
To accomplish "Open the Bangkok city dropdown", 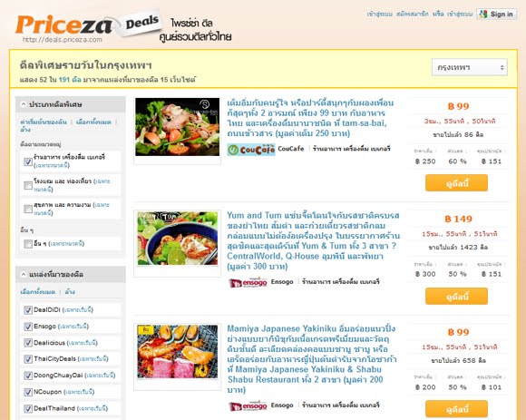I will click(x=469, y=67).
